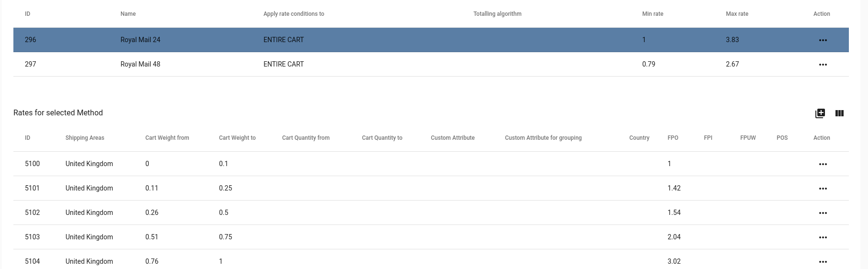
Task: Sort rates by Shipping Areas header
Action: coord(85,138)
